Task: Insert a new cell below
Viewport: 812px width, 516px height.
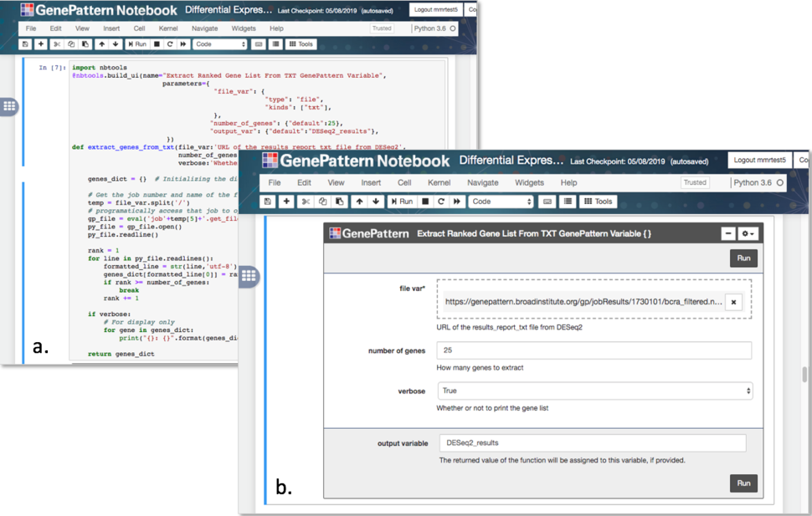Action: coord(285,201)
